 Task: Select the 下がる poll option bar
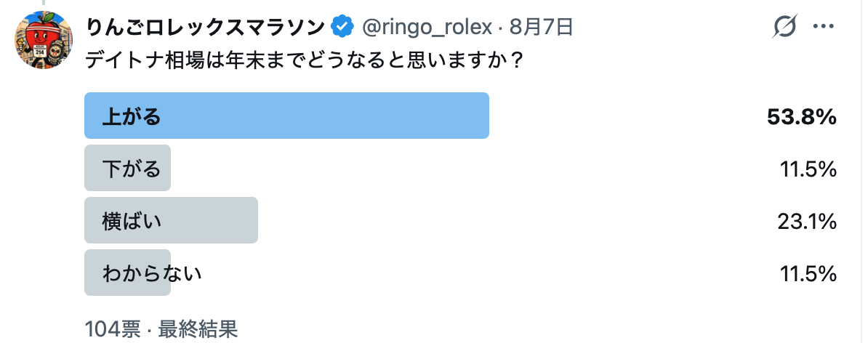pos(127,168)
